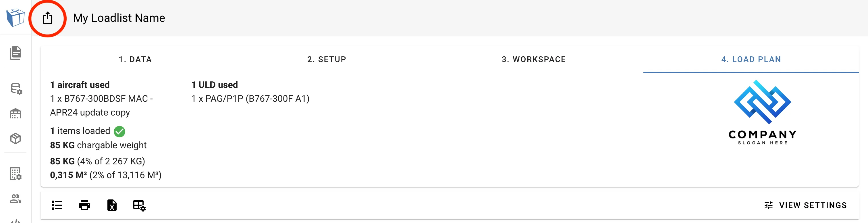Print the load plan
This screenshot has height=223, width=868.
point(84,205)
